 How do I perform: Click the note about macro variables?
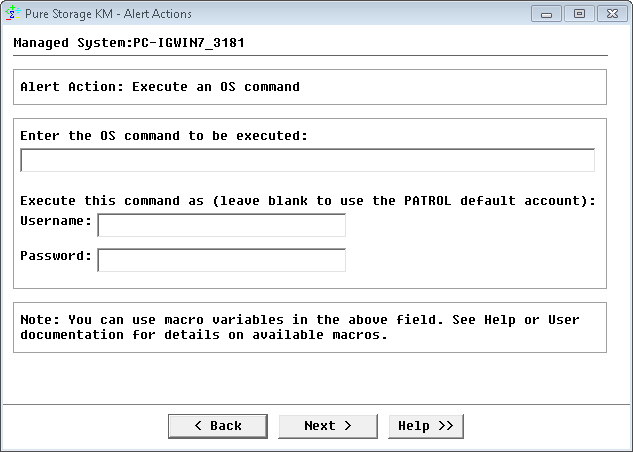(x=299, y=320)
